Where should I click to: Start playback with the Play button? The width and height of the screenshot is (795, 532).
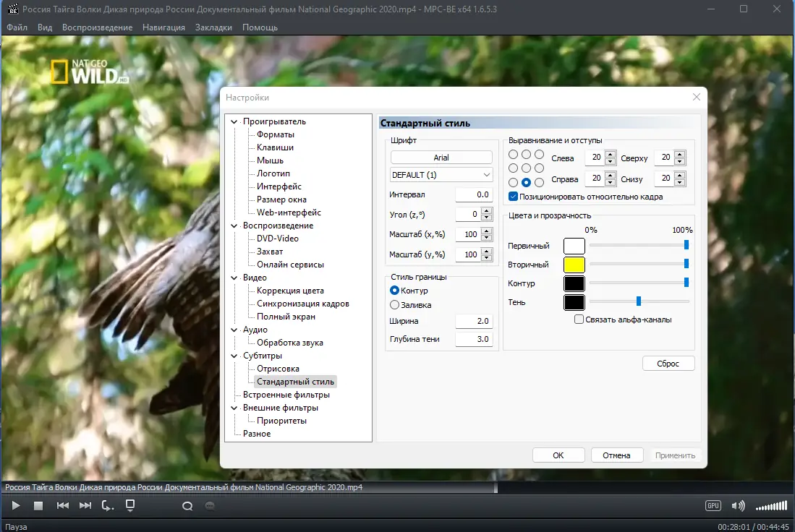16,506
